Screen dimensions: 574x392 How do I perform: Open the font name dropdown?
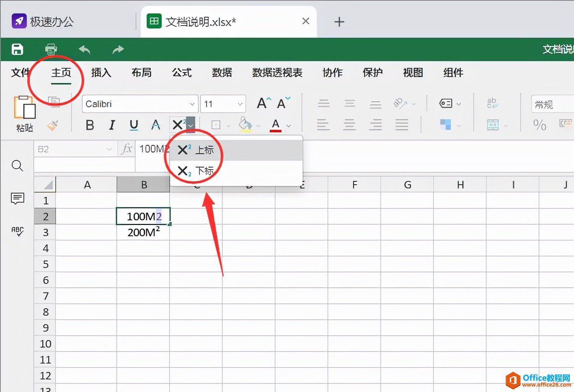pyautogui.click(x=192, y=104)
